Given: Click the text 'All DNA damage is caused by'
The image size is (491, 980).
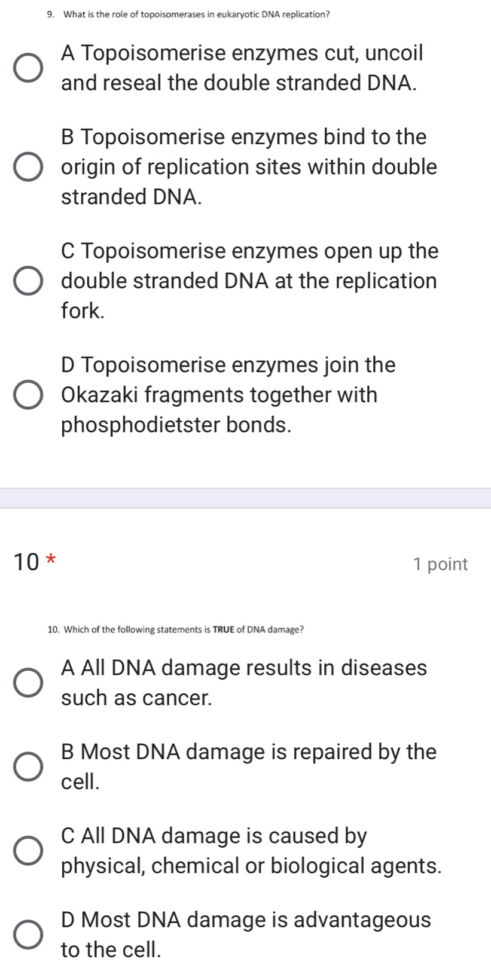Looking at the screenshot, I should pyautogui.click(x=214, y=836).
